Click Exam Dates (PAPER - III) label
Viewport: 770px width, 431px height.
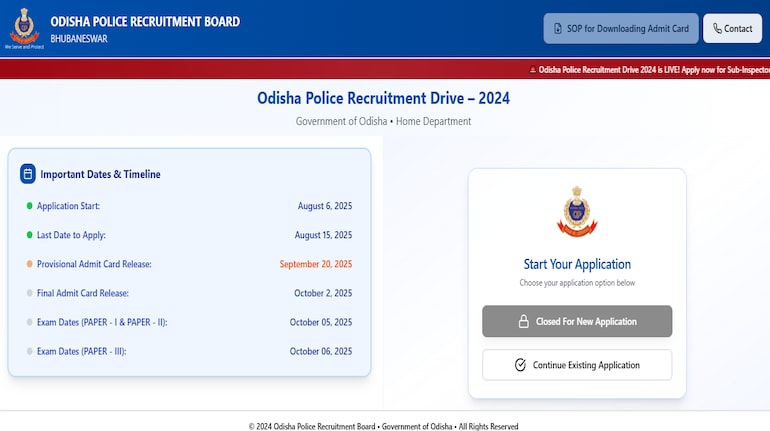[82, 351]
